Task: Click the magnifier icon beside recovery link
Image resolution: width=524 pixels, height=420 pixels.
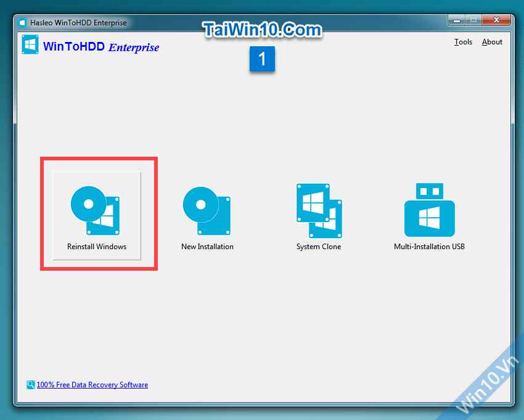Action: pyautogui.click(x=30, y=385)
